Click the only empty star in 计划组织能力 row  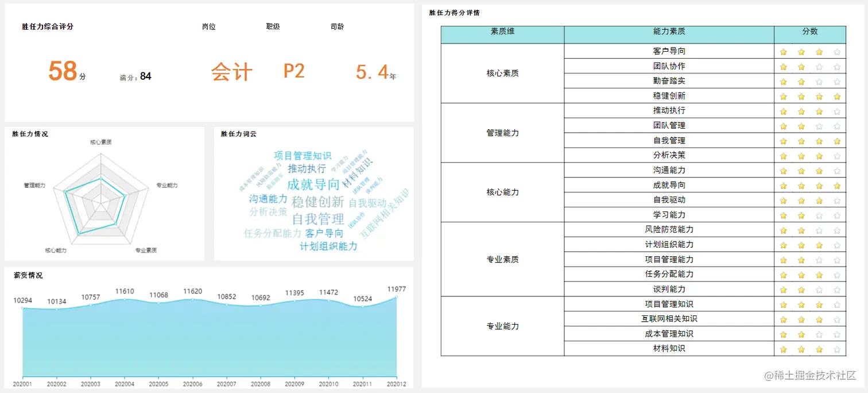pyautogui.click(x=837, y=245)
